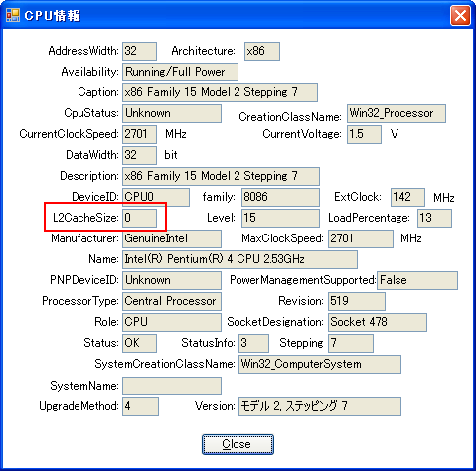Click the "L2CacheSize:" label
The width and height of the screenshot is (476, 471).
point(85,218)
